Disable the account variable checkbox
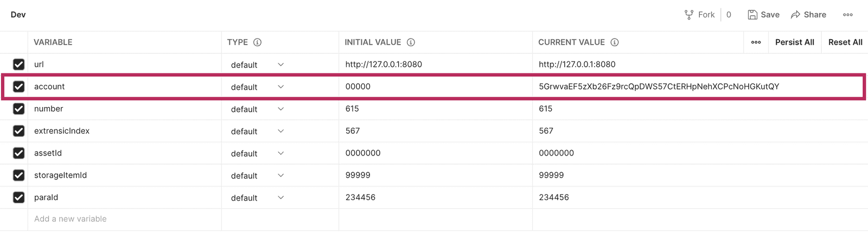The width and height of the screenshot is (868, 237). click(18, 87)
